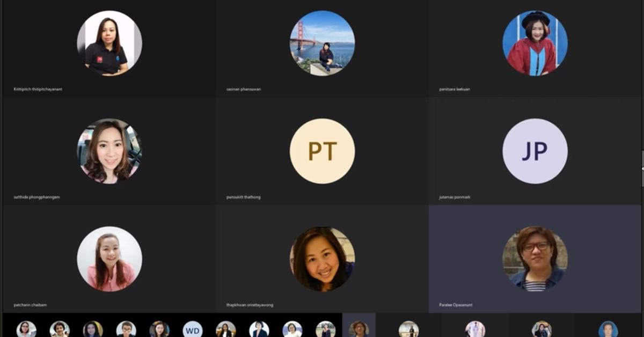Click sutthida phongphanngam's profile photo
This screenshot has width=644, height=337.
pyautogui.click(x=109, y=151)
